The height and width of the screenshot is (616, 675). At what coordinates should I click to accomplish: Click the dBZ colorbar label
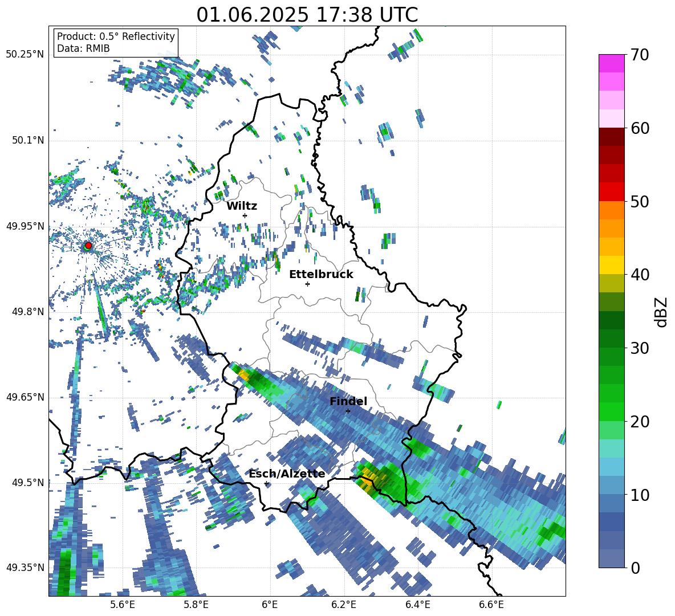pos(662,312)
